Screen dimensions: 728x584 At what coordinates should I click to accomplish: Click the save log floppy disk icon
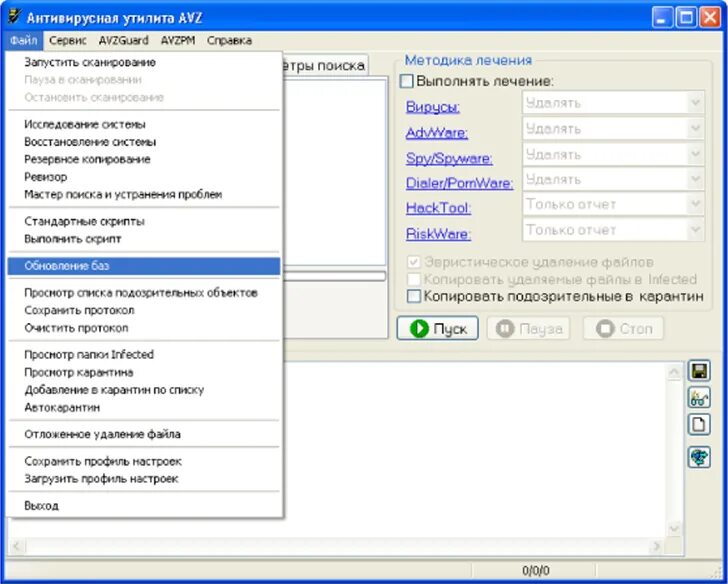pos(699,371)
